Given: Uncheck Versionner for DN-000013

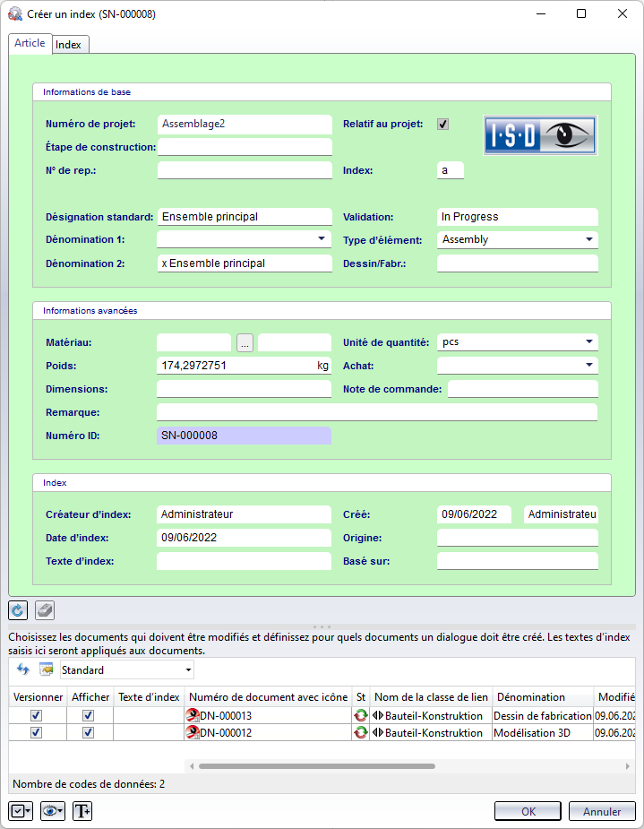Looking at the screenshot, I should click(x=36, y=715).
